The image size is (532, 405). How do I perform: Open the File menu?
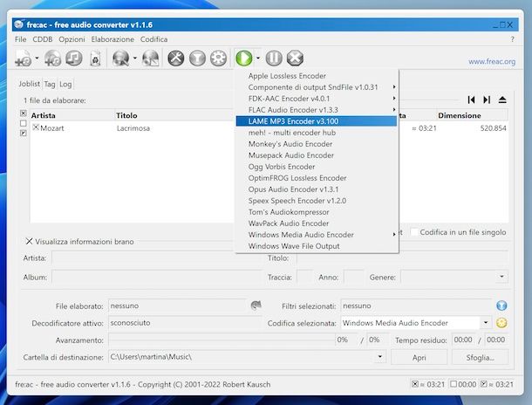20,39
